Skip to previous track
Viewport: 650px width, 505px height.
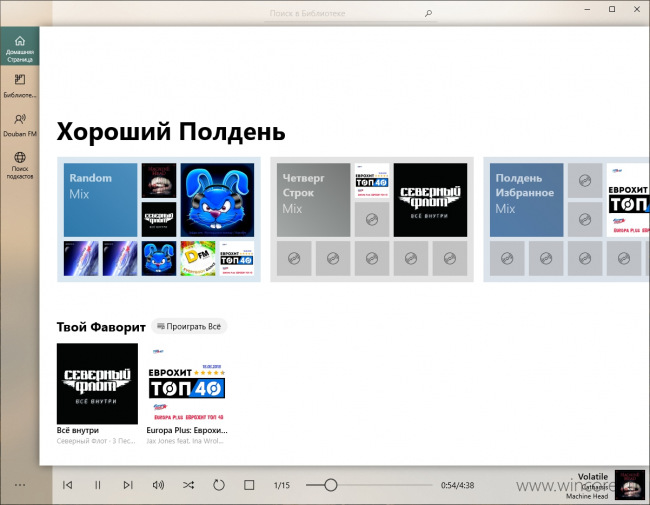click(x=68, y=485)
